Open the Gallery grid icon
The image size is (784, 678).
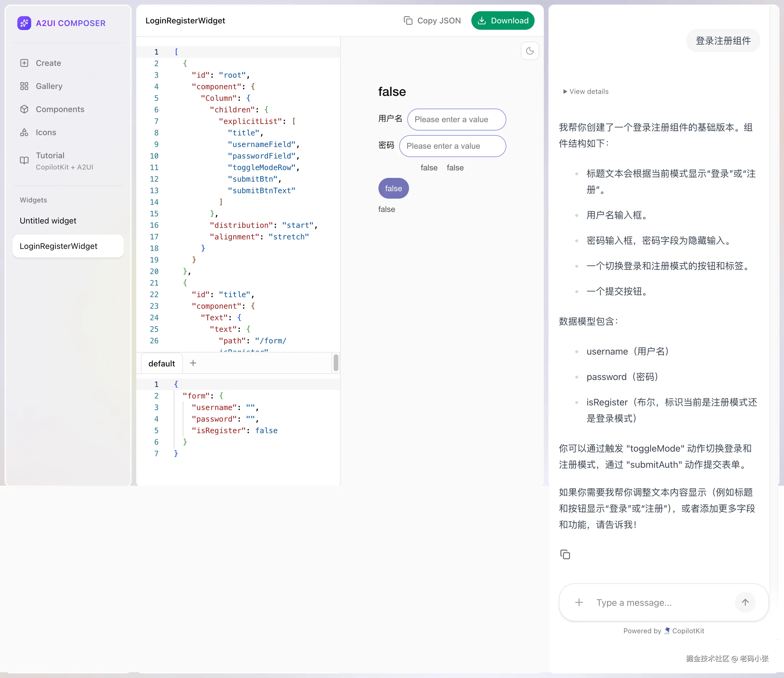24,86
